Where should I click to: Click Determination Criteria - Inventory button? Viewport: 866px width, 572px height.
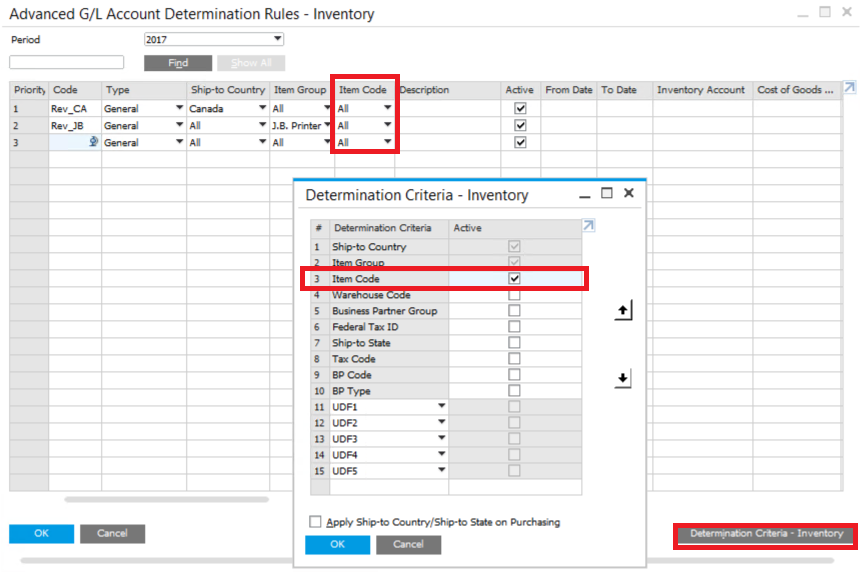tap(766, 534)
